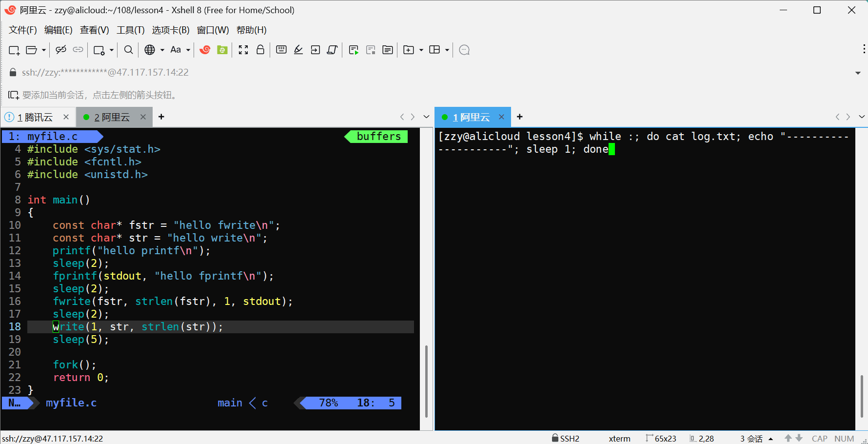Open the 帮助(H) menu
This screenshot has width=868, height=444.
coord(252,30)
